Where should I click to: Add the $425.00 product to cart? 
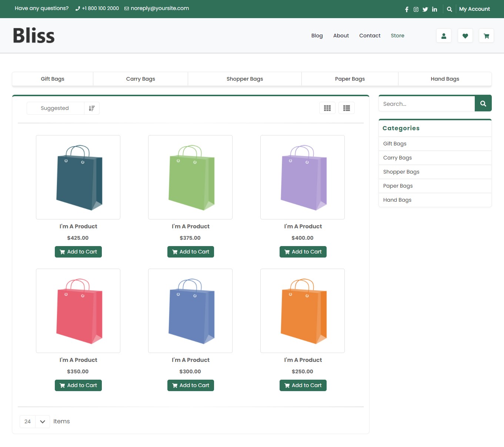[78, 252]
